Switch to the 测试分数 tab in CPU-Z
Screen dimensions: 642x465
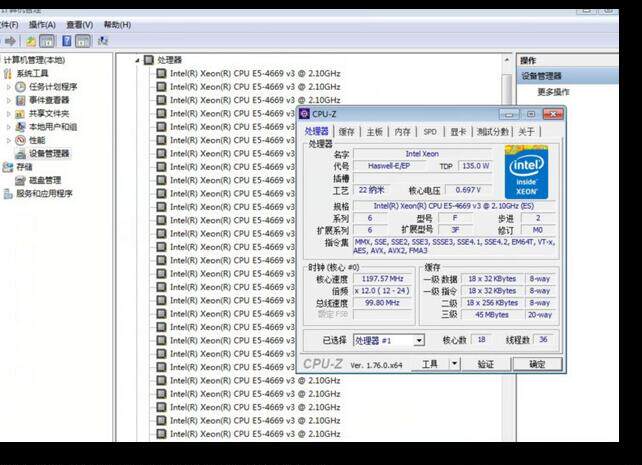pos(492,132)
